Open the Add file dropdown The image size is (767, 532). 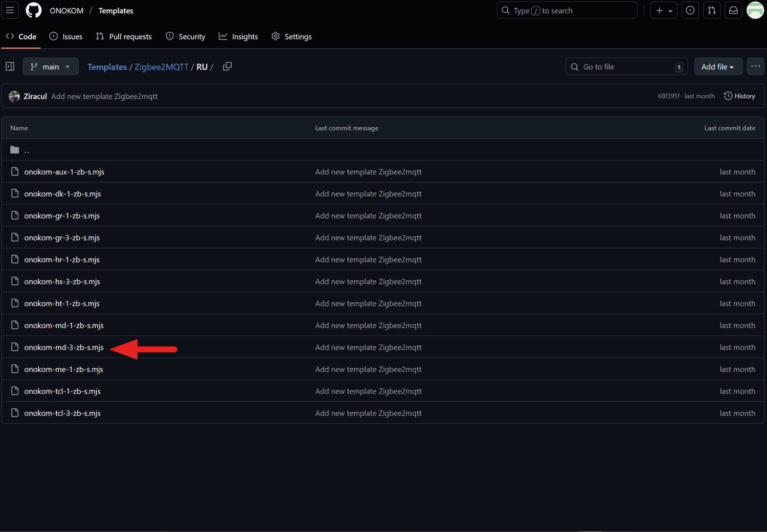(717, 66)
